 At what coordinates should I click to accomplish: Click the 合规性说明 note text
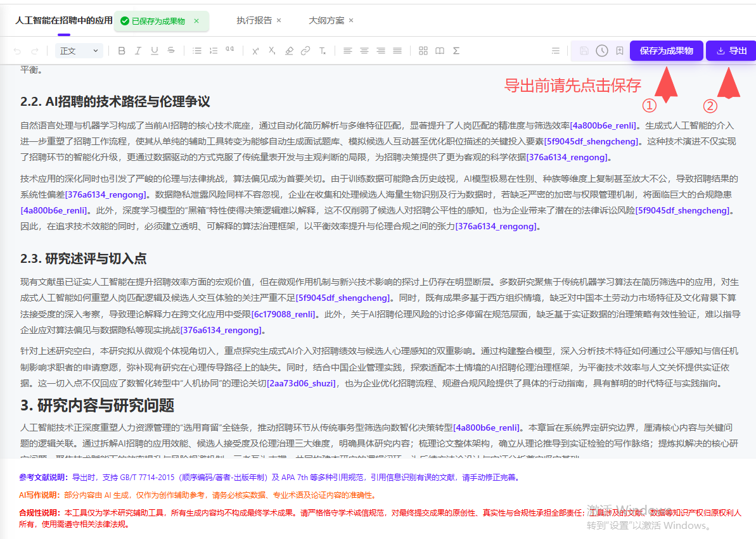[x=380, y=518]
